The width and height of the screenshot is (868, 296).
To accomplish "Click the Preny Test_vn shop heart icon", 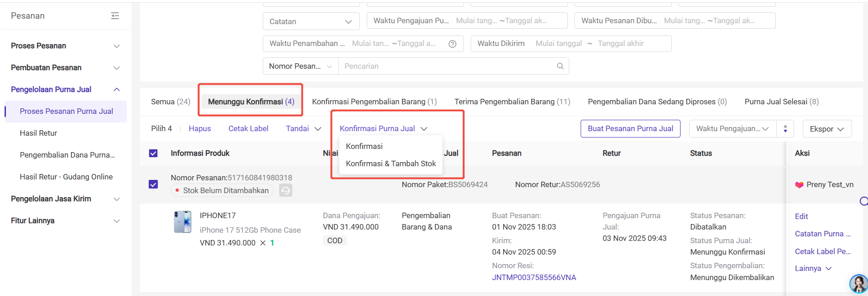I will [799, 184].
